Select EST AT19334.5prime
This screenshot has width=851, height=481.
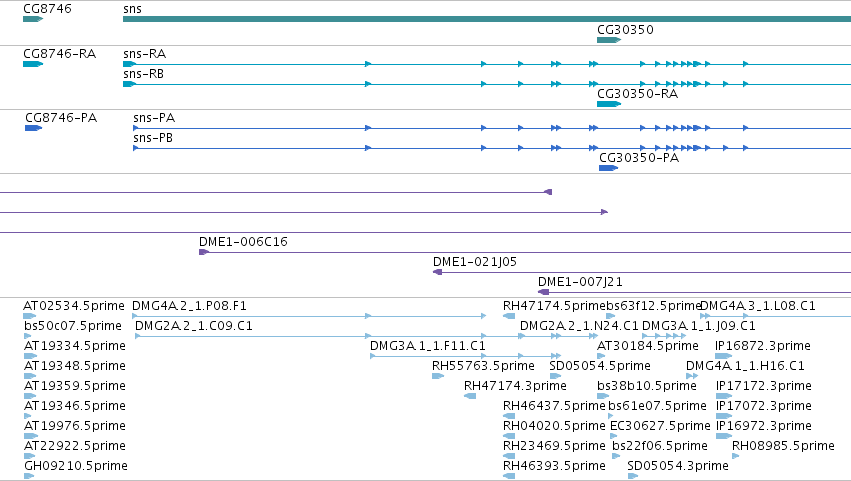(x=30, y=356)
